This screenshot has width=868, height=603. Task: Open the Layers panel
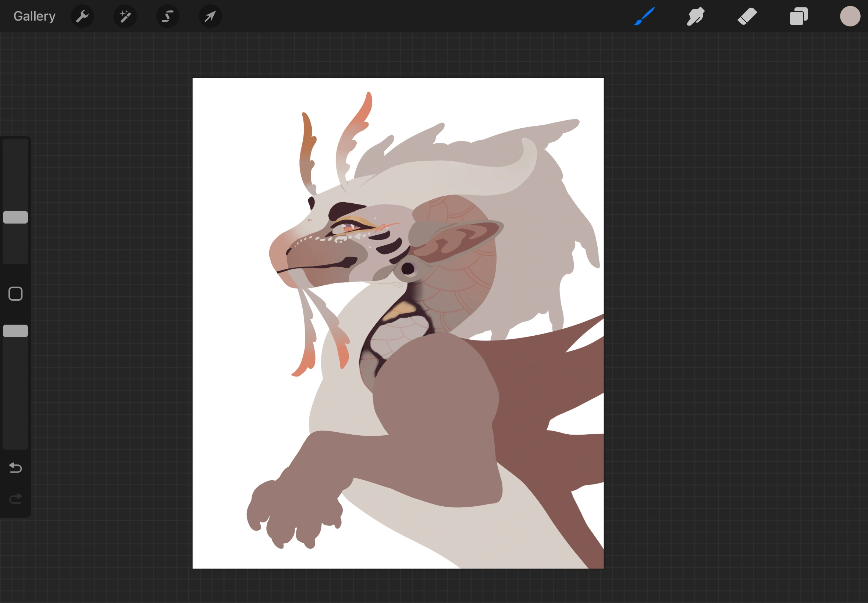coord(798,16)
